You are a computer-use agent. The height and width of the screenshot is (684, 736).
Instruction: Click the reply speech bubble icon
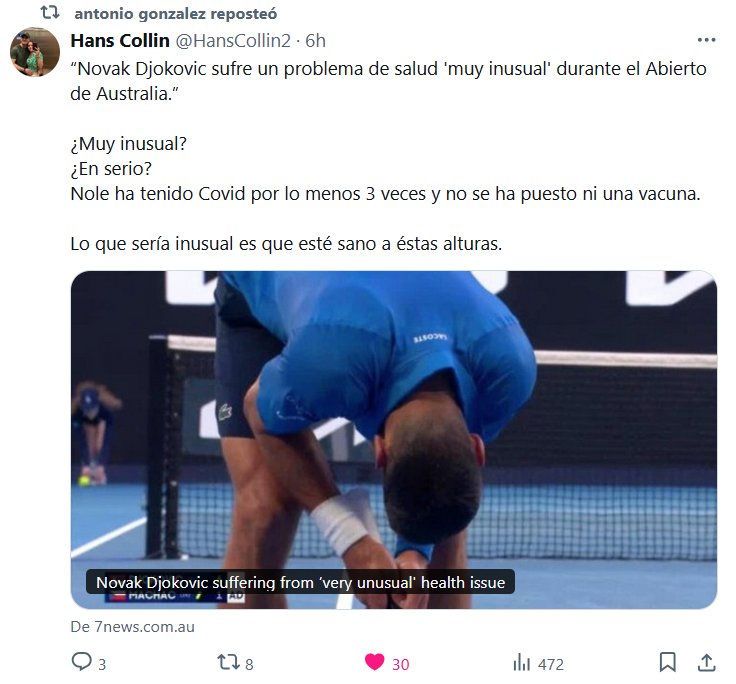click(81, 662)
